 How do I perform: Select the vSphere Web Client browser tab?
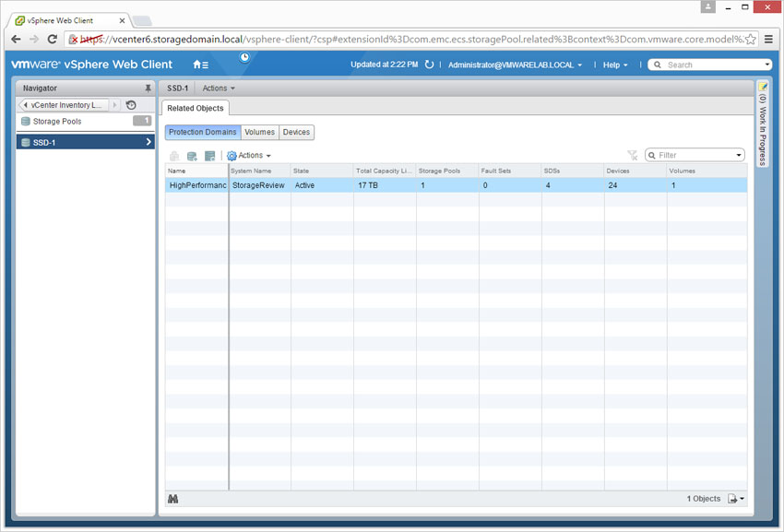70,20
